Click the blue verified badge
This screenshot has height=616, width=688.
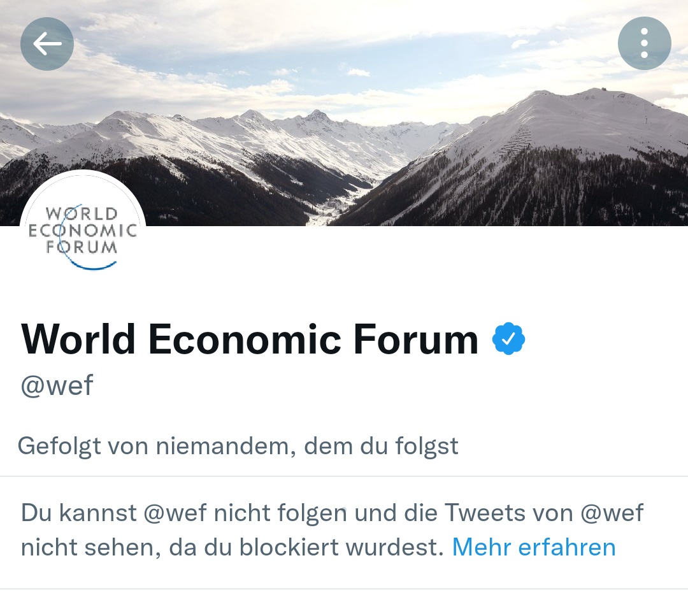pos(508,340)
